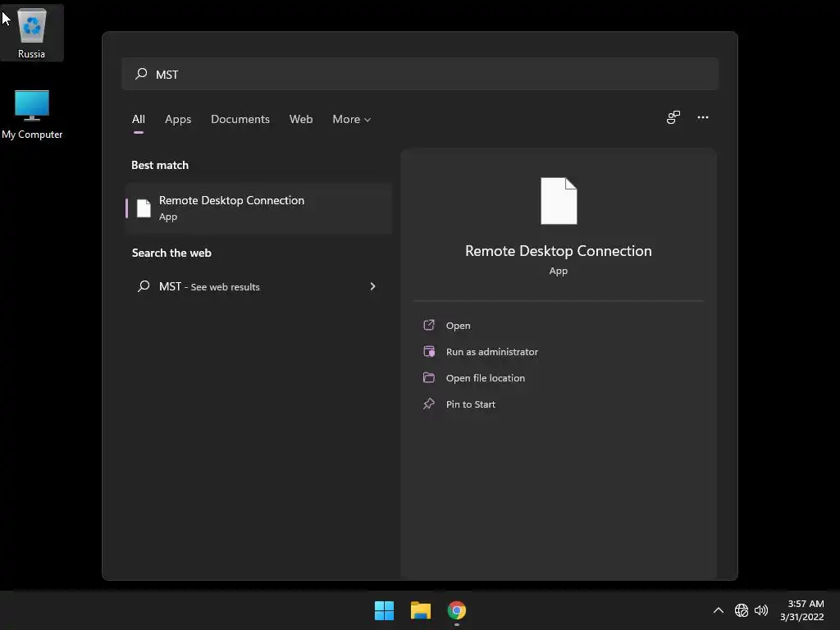Screen dimensions: 840x630
Task: Click the Search the web heading
Action: click(171, 253)
